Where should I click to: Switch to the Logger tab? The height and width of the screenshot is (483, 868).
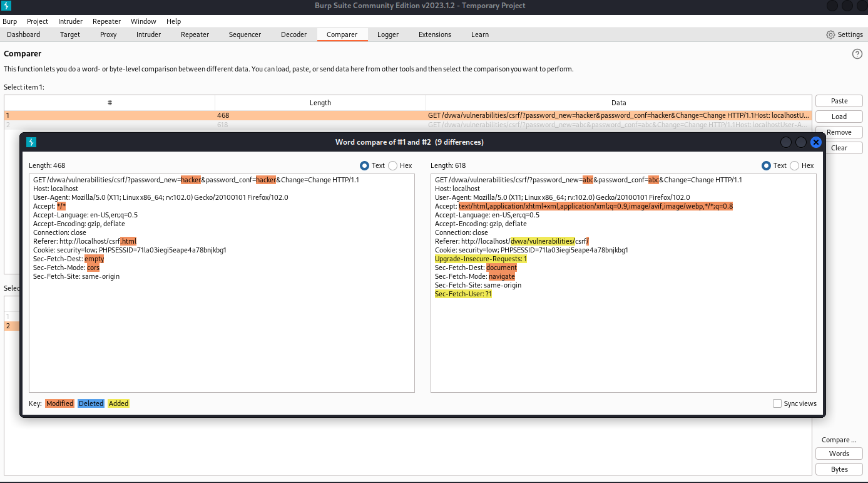point(388,34)
